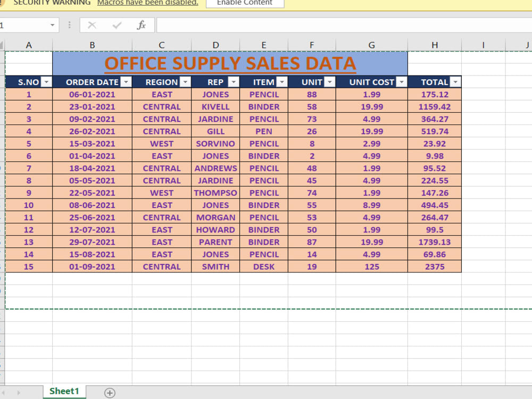Select the unit cell 87

[x=312, y=242]
